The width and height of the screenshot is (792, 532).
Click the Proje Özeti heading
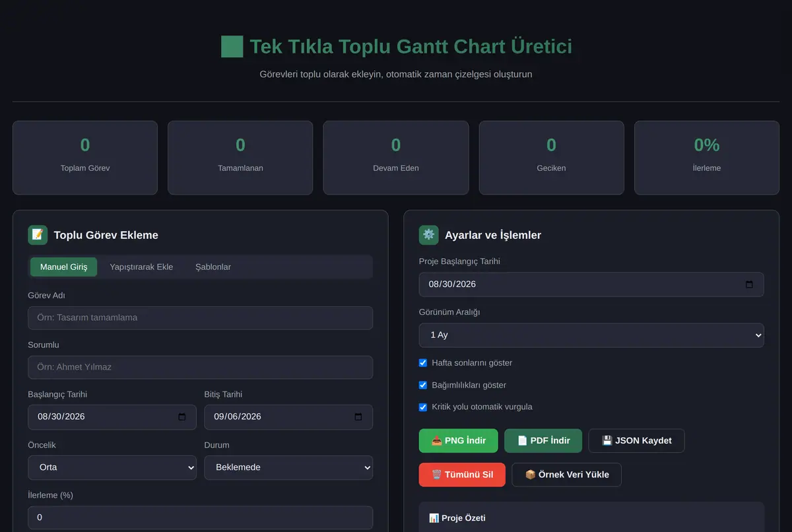(x=457, y=518)
